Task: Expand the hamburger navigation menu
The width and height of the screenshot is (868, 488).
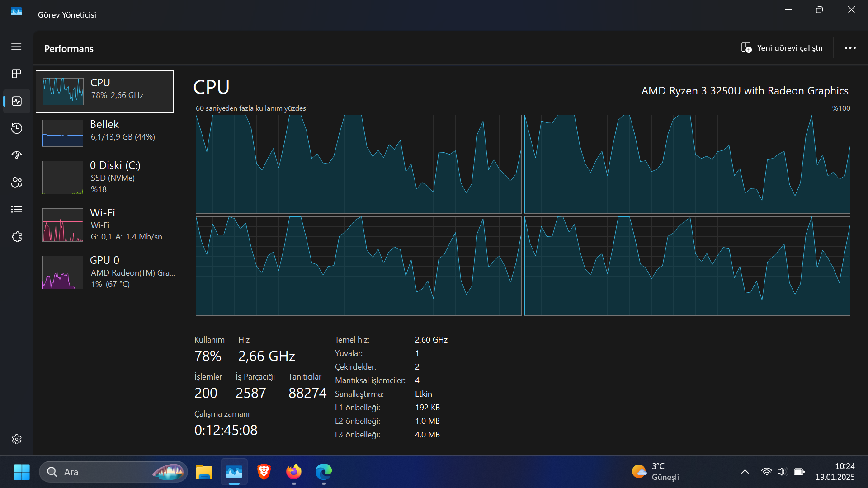Action: (x=16, y=47)
